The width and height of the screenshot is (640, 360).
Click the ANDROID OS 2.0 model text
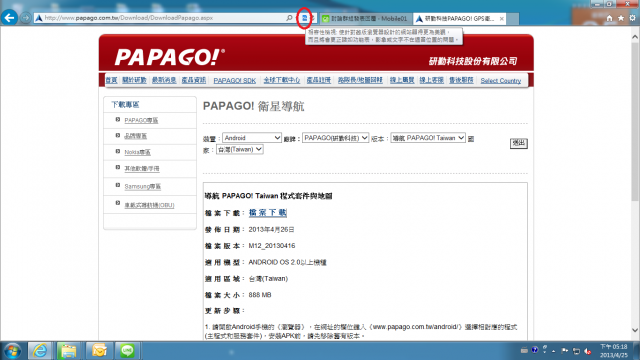[x=288, y=262]
